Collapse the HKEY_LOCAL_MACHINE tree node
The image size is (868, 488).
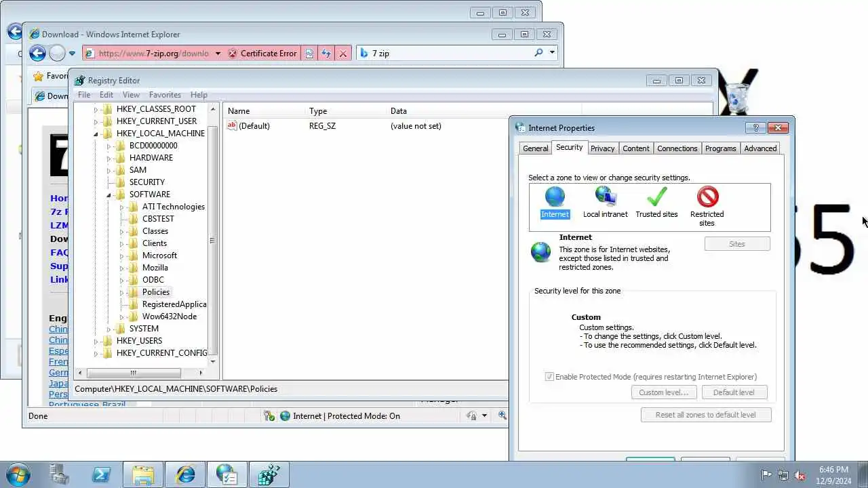pyautogui.click(x=96, y=134)
